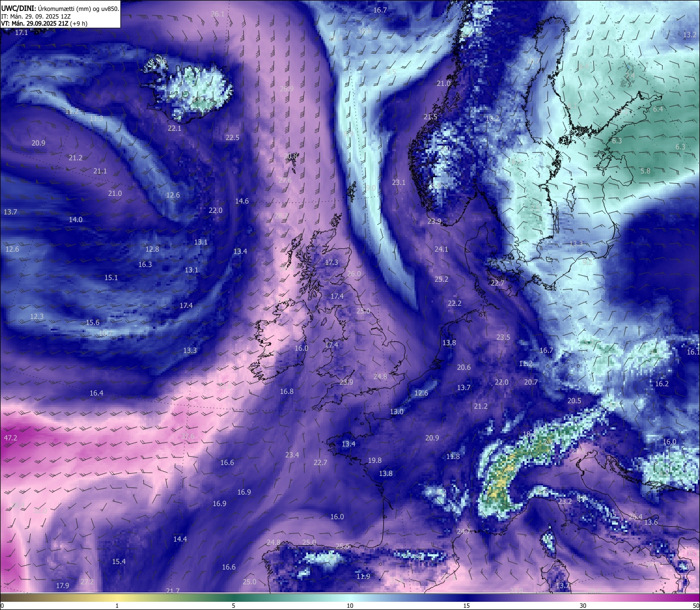Viewport: 700px width, 610px height.
Task: Click the 15.6 map value
Action: coord(93,322)
